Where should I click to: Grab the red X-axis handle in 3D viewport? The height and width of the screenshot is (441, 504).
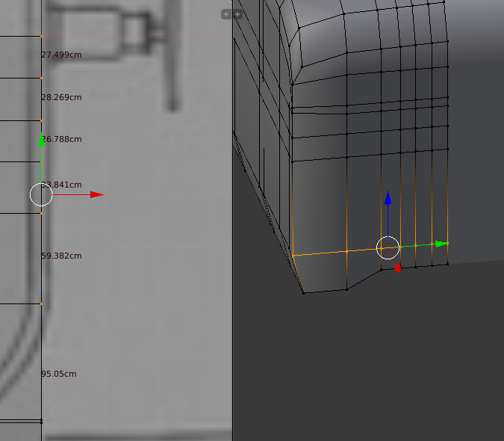pyautogui.click(x=398, y=268)
